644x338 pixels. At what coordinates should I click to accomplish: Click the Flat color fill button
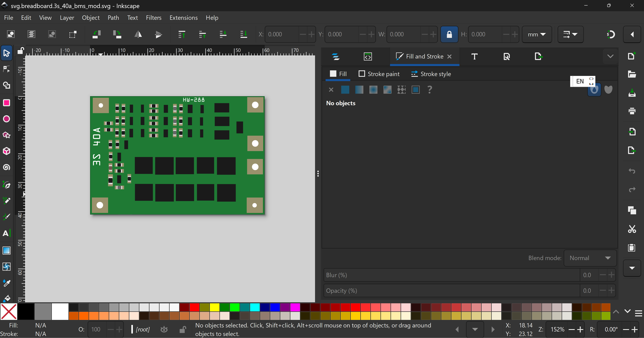345,90
